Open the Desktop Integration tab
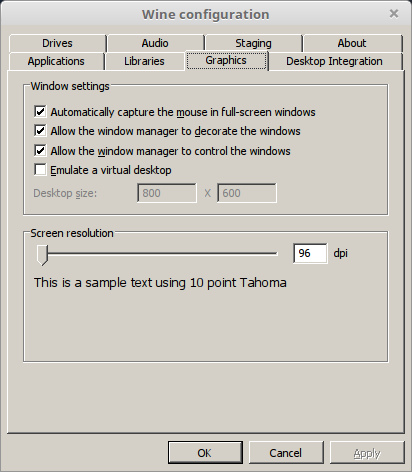 click(335, 61)
